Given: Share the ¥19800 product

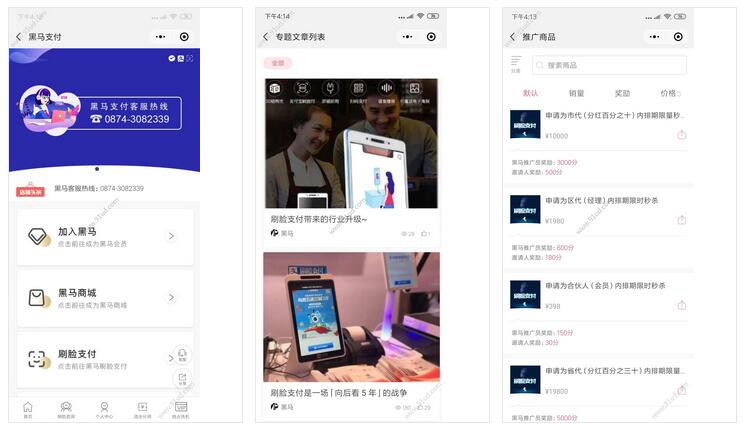Looking at the screenshot, I should tap(682, 390).
